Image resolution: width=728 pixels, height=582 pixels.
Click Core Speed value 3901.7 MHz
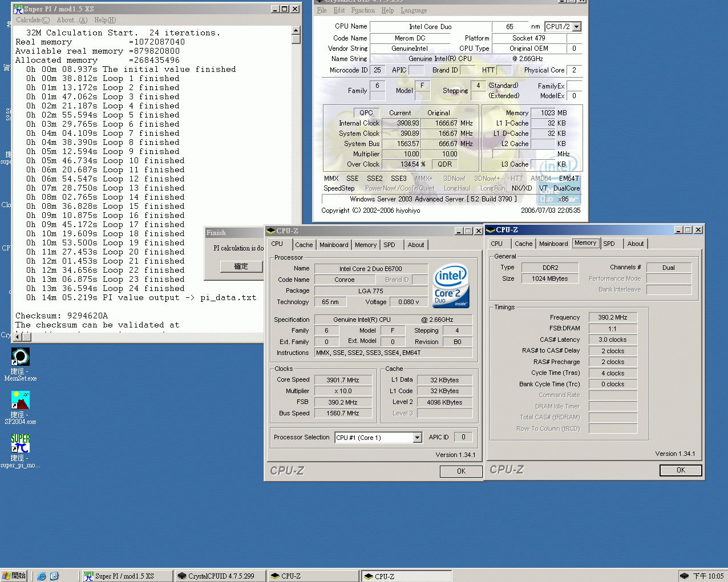tap(343, 380)
